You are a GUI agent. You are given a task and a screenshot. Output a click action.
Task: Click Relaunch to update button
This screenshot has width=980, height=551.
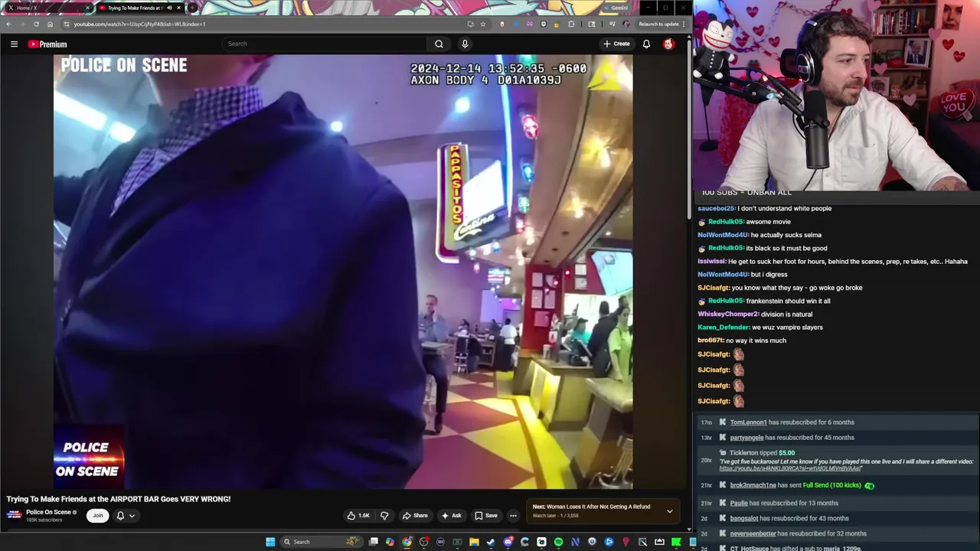point(658,24)
